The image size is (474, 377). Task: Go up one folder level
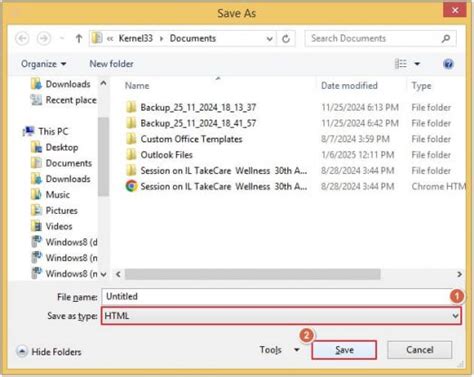pyautogui.click(x=79, y=39)
